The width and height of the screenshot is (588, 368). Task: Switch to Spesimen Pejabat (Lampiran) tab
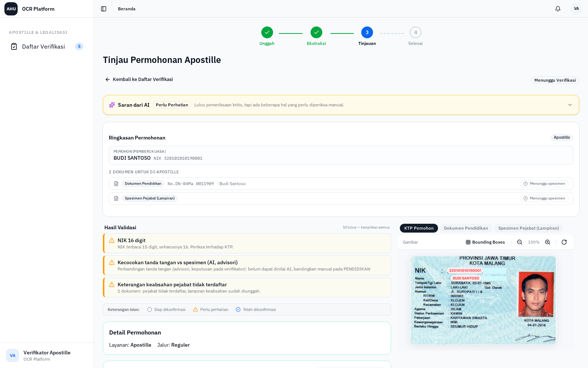[x=528, y=228]
